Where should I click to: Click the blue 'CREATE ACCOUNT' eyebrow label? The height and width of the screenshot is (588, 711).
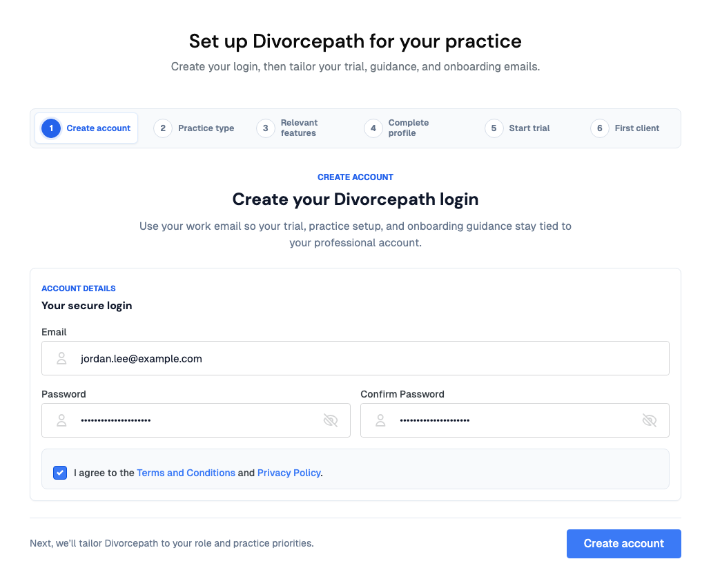(x=355, y=177)
